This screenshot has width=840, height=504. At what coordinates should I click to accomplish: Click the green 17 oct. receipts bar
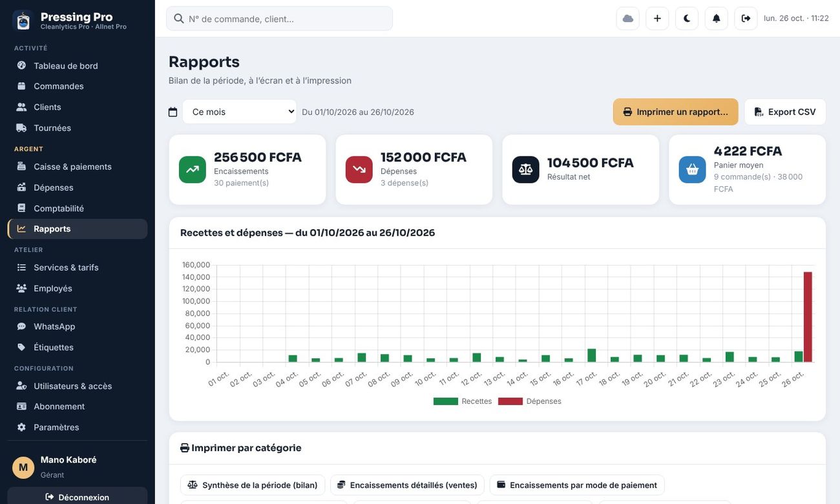(591, 355)
